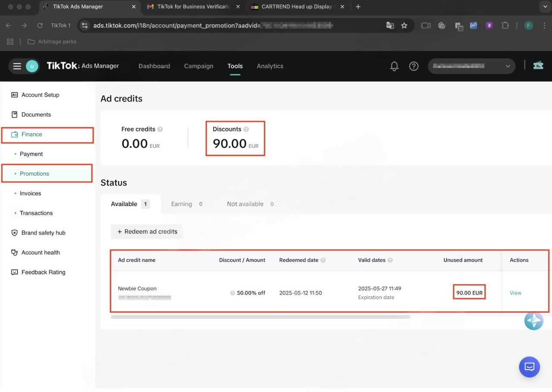The image size is (552, 392).
Task: Switch to the Earning status tab
Action: [187, 204]
